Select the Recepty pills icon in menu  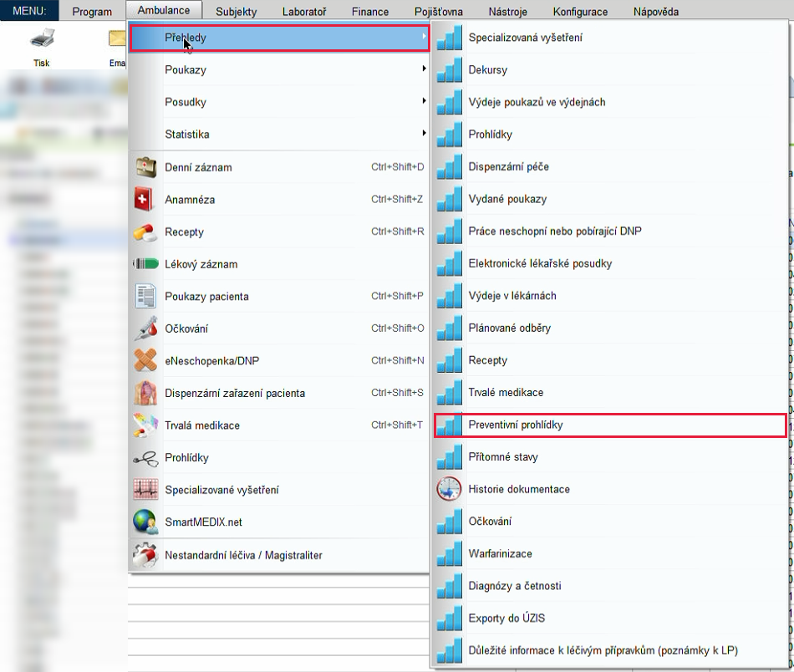click(x=145, y=232)
